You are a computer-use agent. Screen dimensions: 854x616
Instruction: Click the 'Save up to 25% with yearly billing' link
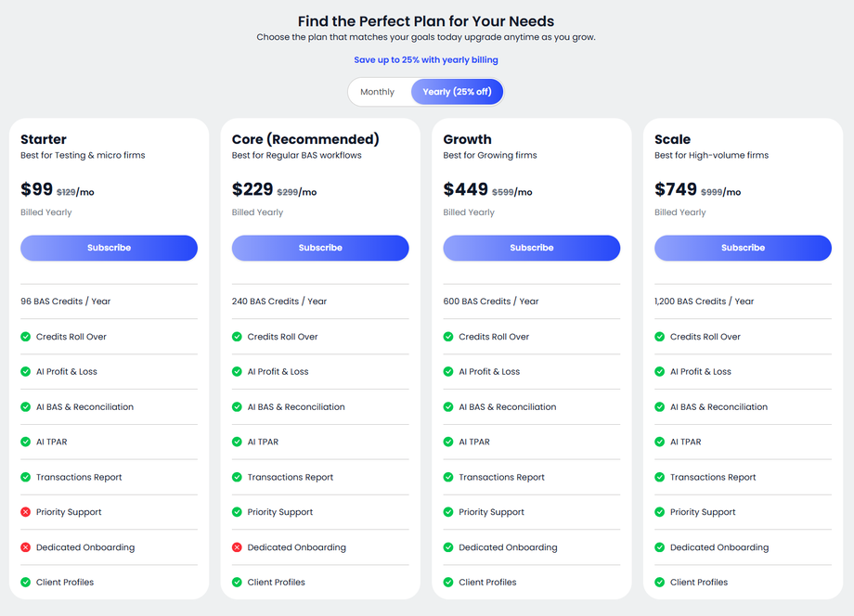click(426, 60)
